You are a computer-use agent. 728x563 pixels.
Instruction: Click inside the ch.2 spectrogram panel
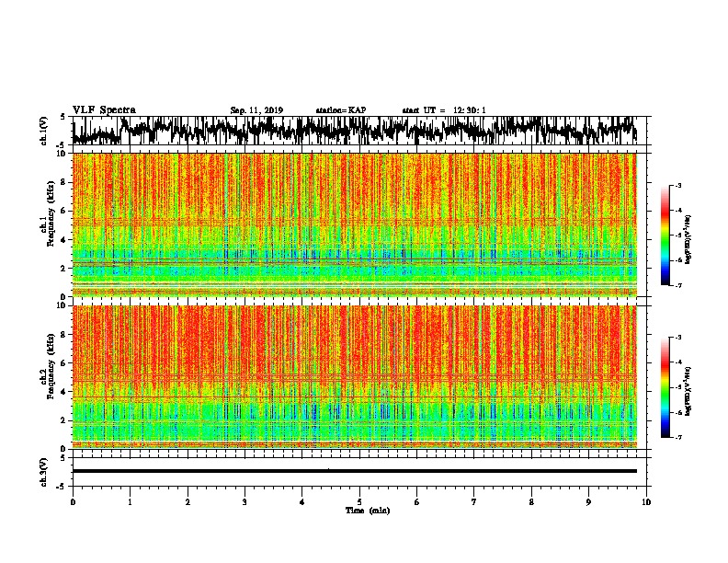(355, 377)
